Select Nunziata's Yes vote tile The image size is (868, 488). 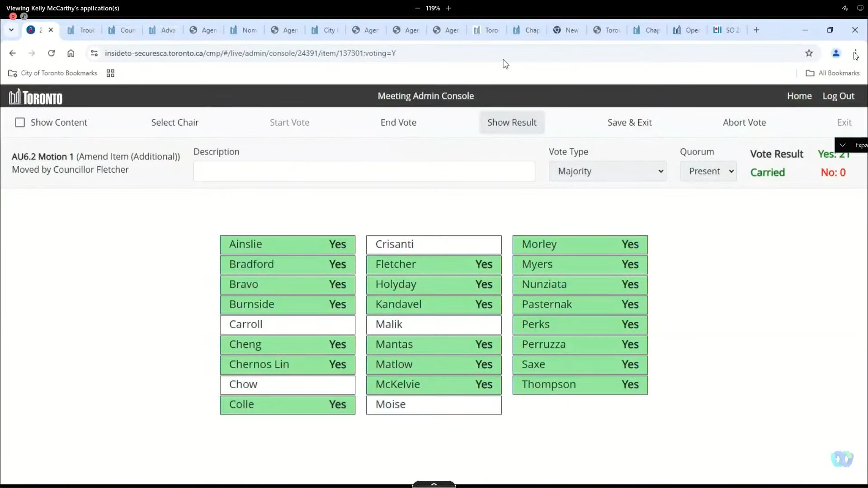pos(580,284)
